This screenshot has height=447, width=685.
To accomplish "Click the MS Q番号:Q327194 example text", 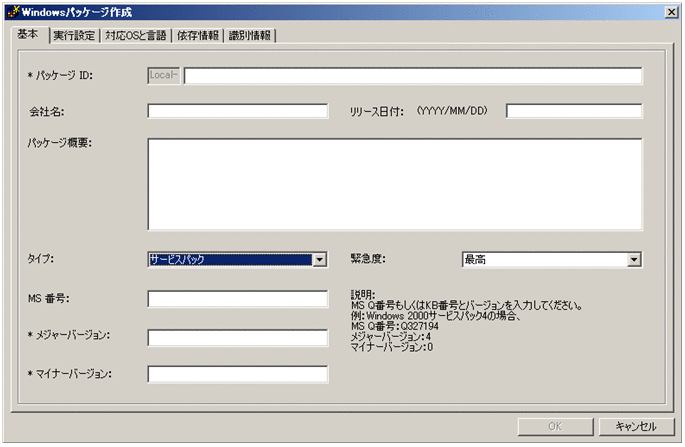I will coord(395,326).
